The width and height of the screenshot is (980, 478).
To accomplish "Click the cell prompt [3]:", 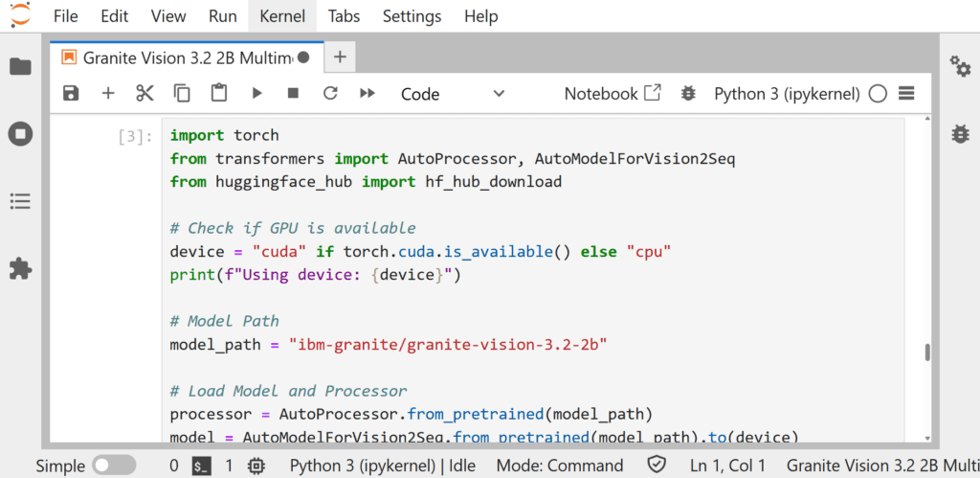I will [136, 136].
